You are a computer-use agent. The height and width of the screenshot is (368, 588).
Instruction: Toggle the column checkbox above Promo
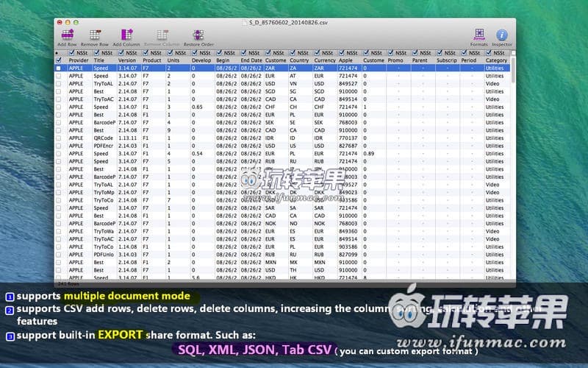pos(390,53)
